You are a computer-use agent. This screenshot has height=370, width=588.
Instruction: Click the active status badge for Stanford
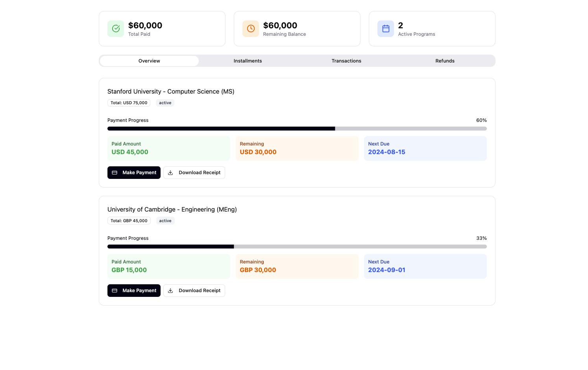coord(165,103)
